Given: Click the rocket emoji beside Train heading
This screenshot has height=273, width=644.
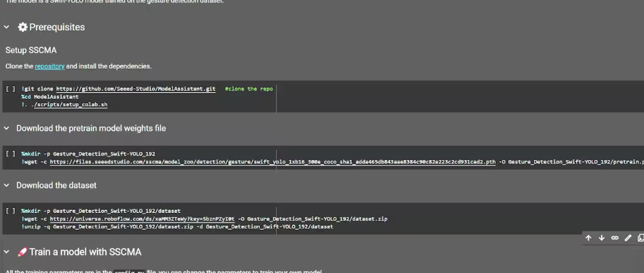Looking at the screenshot, I should [23, 252].
